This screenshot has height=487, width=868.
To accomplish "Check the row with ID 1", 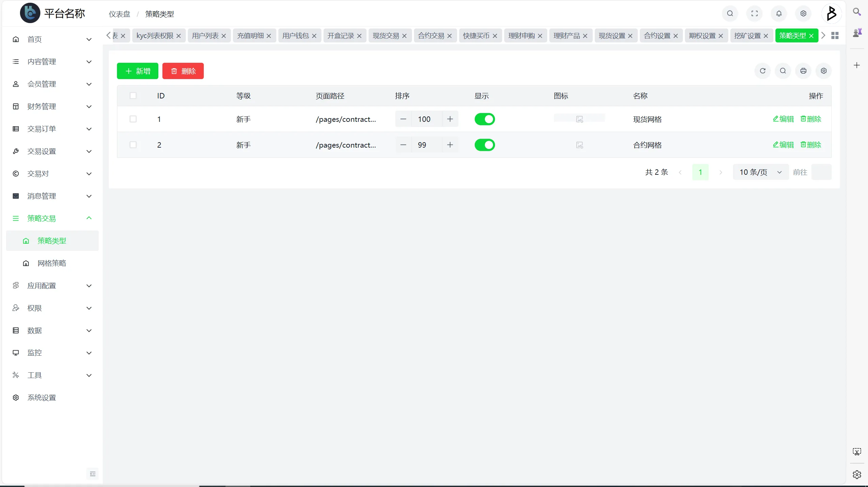I will click(133, 119).
